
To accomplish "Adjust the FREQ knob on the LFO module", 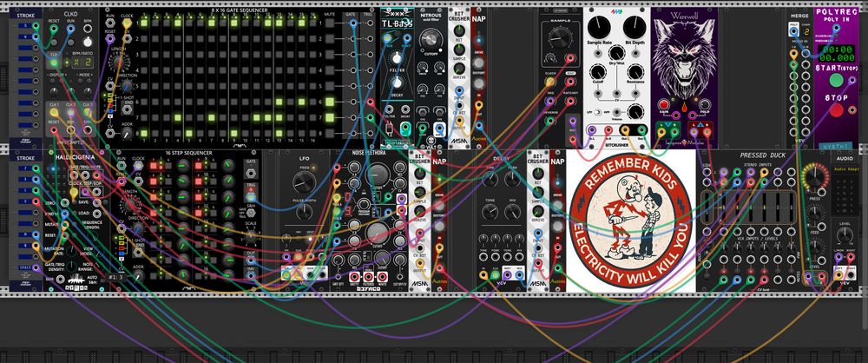I will pos(304,181).
